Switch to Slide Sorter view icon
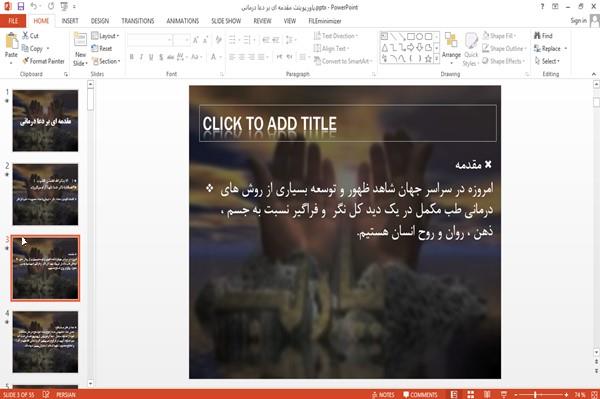600x399 pixels. (471, 394)
